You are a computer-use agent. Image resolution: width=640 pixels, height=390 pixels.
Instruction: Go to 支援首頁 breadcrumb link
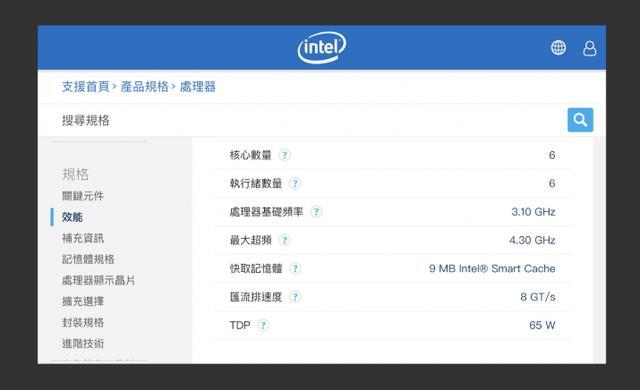pyautogui.click(x=85, y=86)
